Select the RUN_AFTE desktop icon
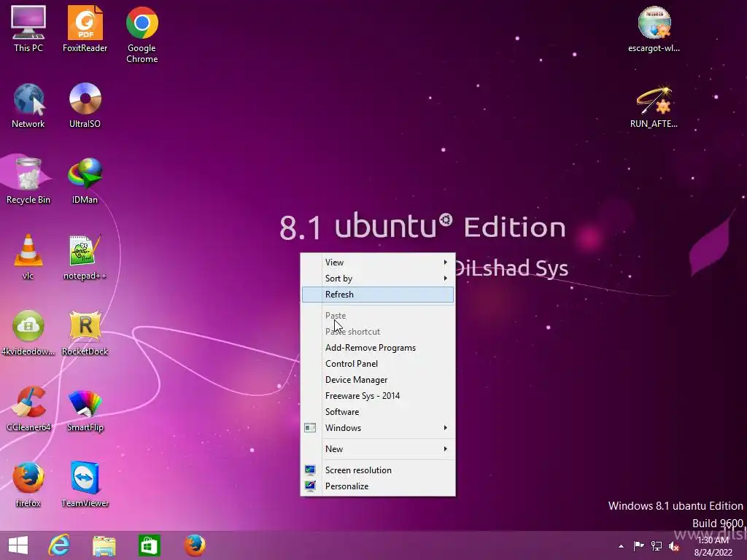 pyautogui.click(x=654, y=105)
